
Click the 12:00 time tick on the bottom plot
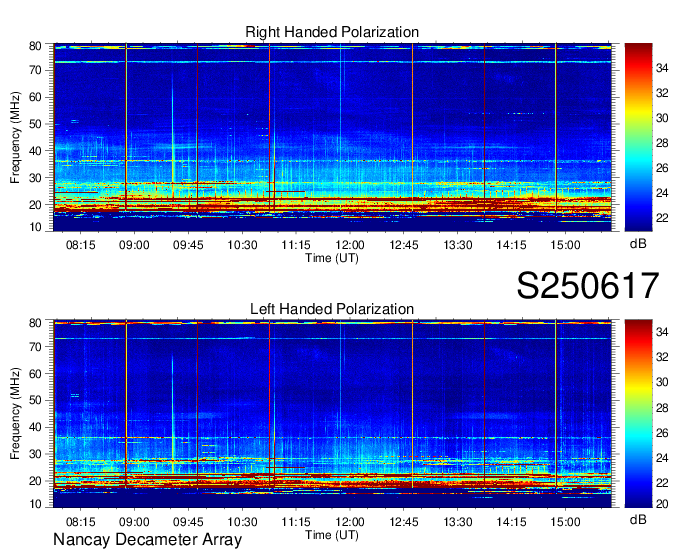[350, 522]
